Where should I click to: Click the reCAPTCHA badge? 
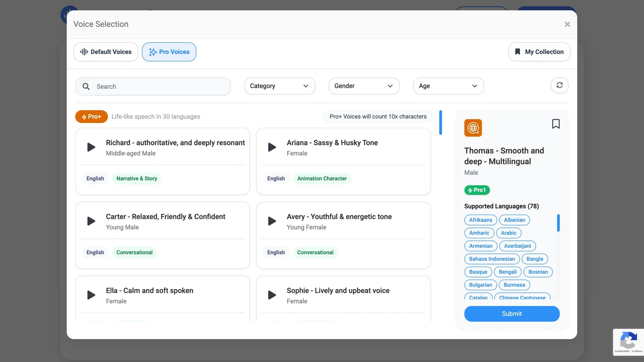[x=628, y=342]
